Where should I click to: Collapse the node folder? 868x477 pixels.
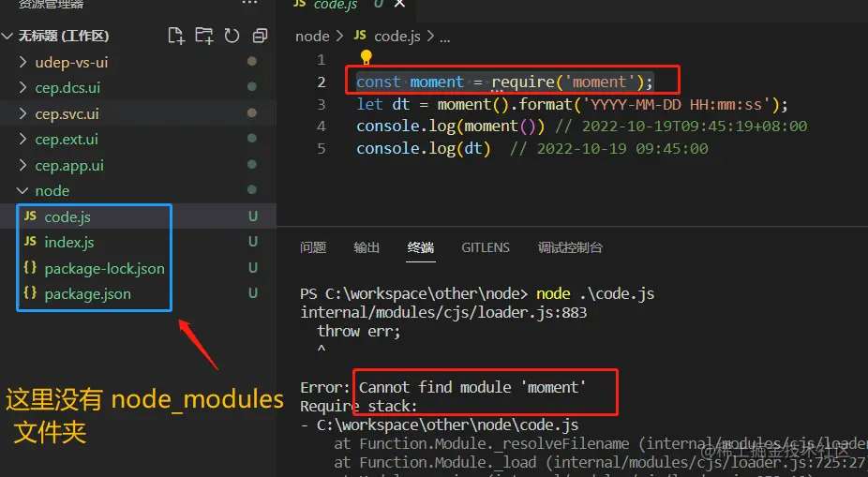coord(22,191)
